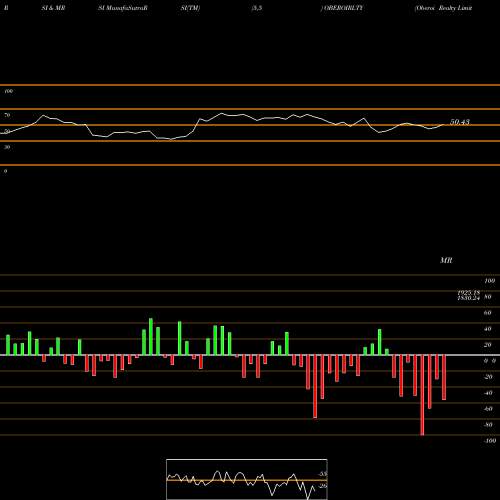Click the 55 label in the mini chart

tap(322, 474)
